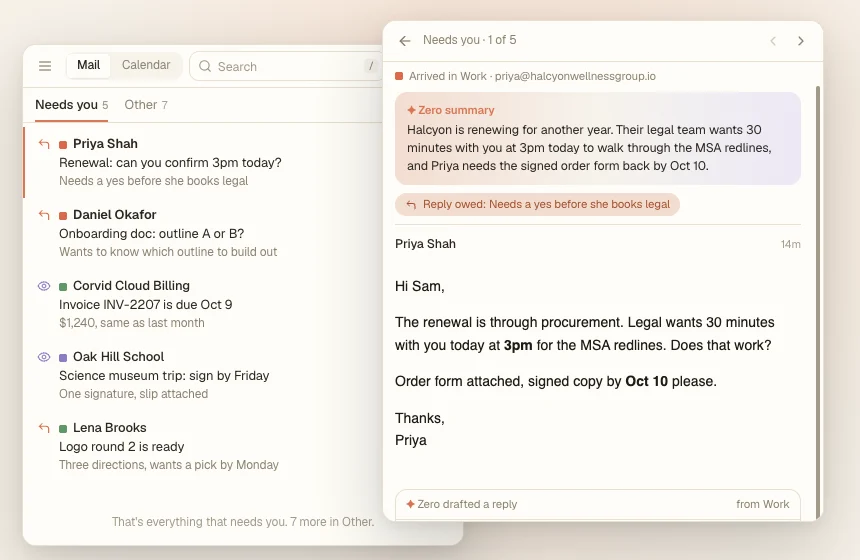The width and height of the screenshot is (860, 560).
Task: Click the purple label square beside Oak Hill School
Action: coord(63,358)
